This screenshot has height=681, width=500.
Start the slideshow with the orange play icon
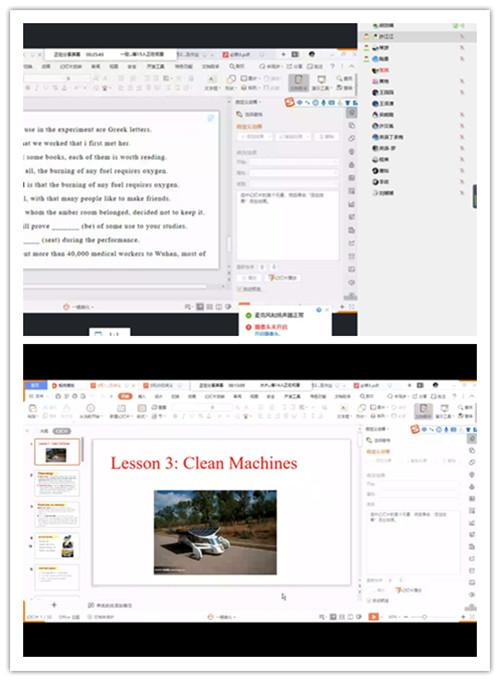point(373,617)
